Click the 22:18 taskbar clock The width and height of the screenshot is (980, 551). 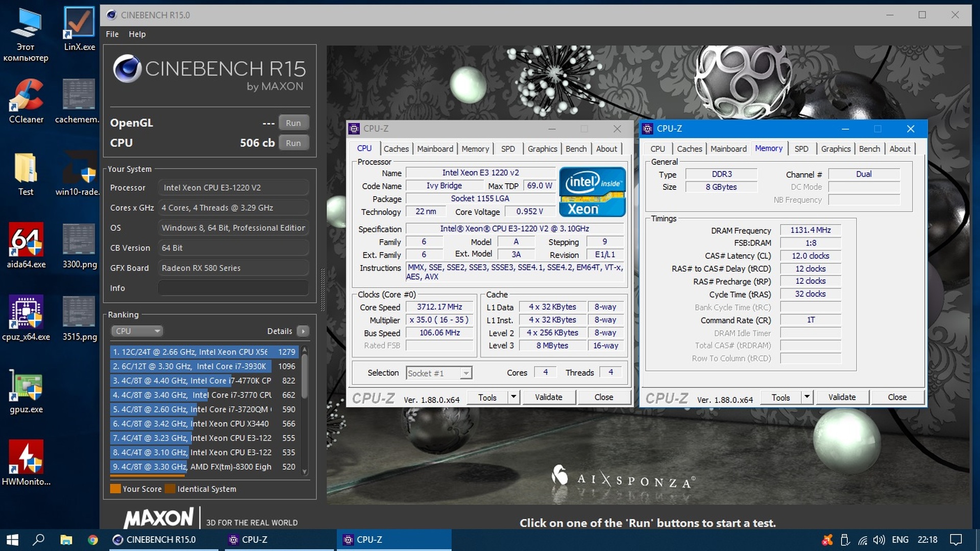(927, 540)
